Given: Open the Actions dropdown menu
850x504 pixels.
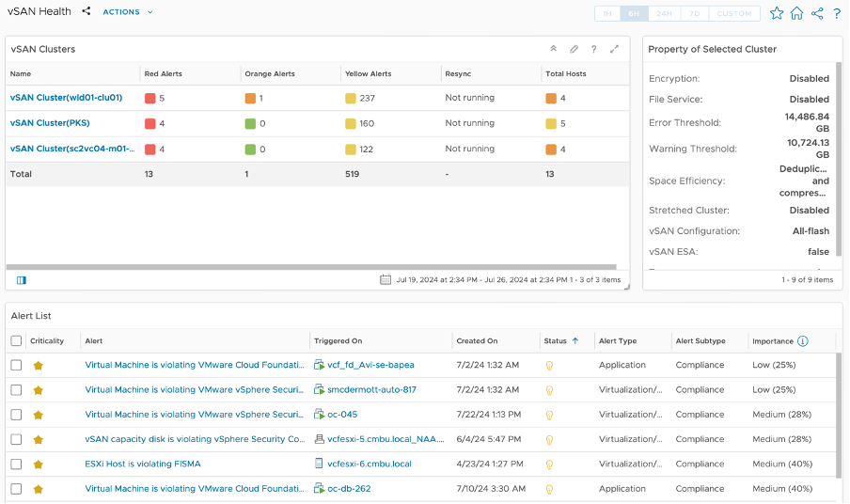Looking at the screenshot, I should point(127,12).
